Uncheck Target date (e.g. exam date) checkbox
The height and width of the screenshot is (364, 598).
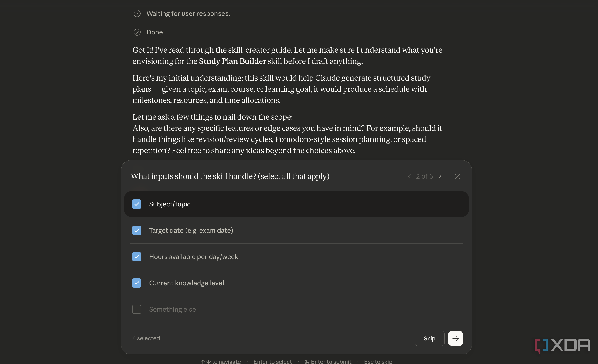tap(137, 230)
